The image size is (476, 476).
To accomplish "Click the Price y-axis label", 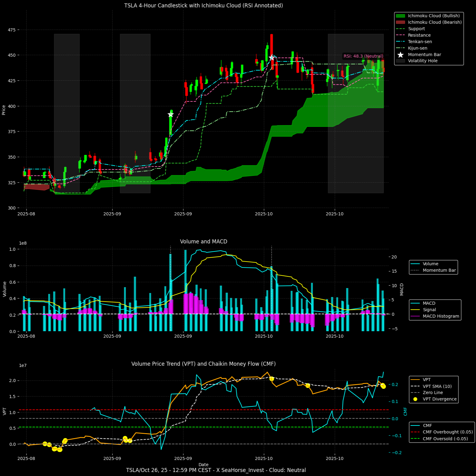I will tap(4, 110).
